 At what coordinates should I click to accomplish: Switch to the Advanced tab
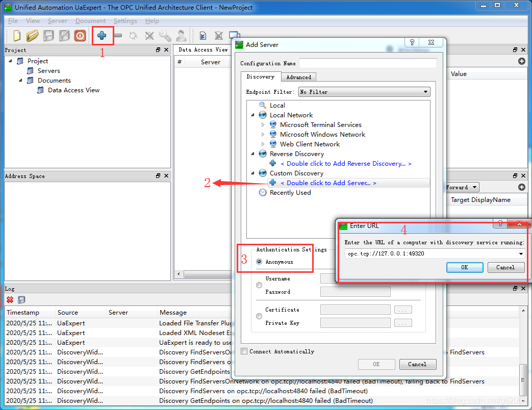[x=298, y=77]
